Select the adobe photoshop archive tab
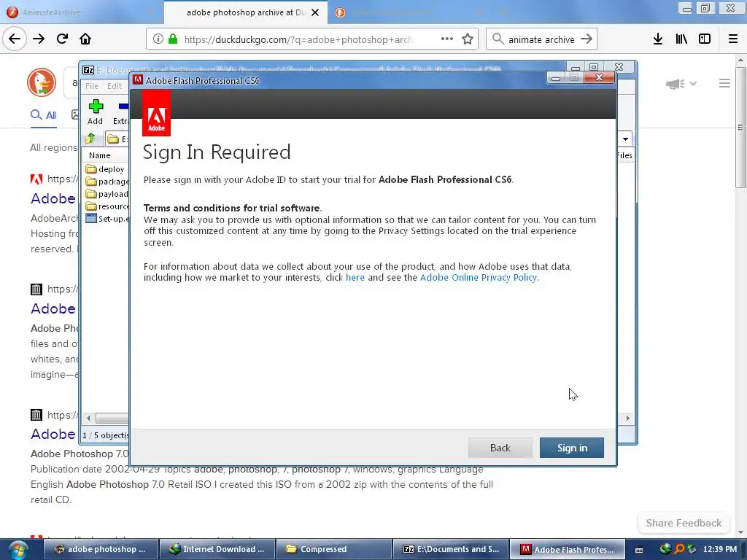The width and height of the screenshot is (747, 560). coord(245,12)
